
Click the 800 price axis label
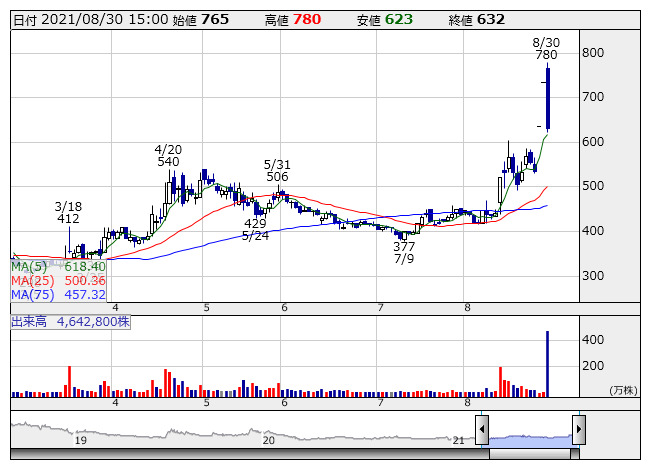[593, 52]
